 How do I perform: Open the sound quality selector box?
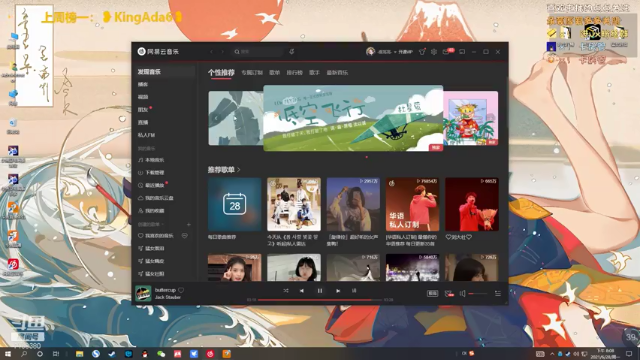pos(432,293)
